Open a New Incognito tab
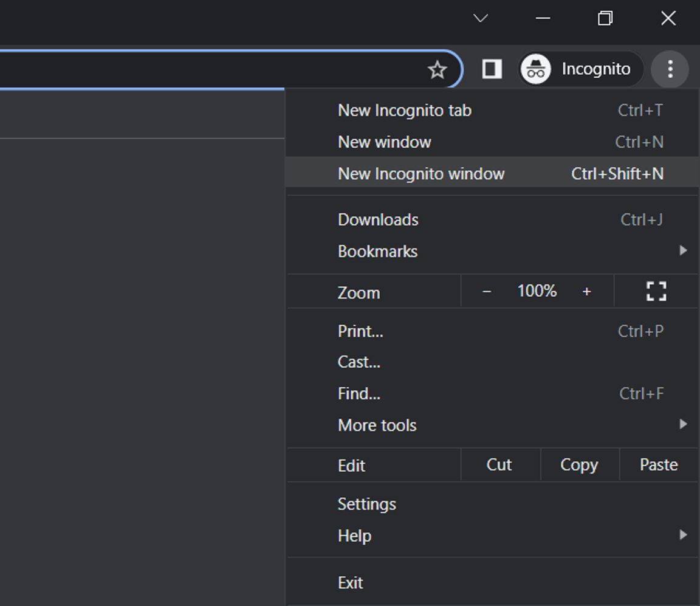The image size is (700, 606). tap(405, 110)
